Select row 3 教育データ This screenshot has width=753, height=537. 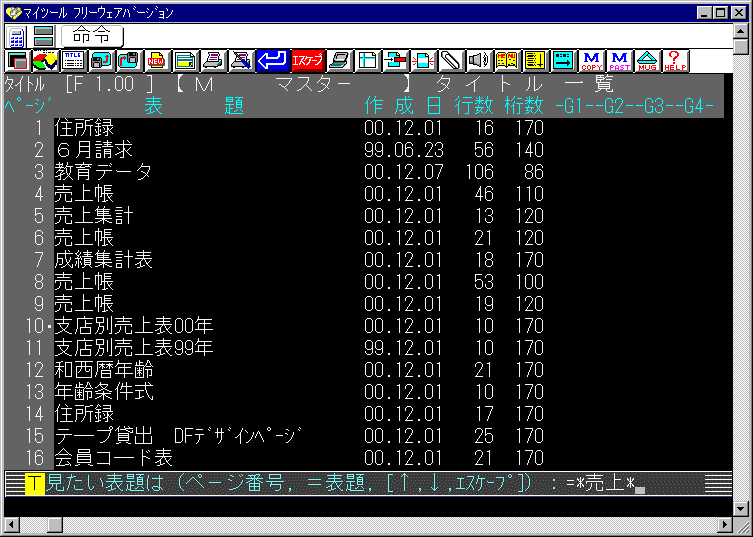(364, 172)
